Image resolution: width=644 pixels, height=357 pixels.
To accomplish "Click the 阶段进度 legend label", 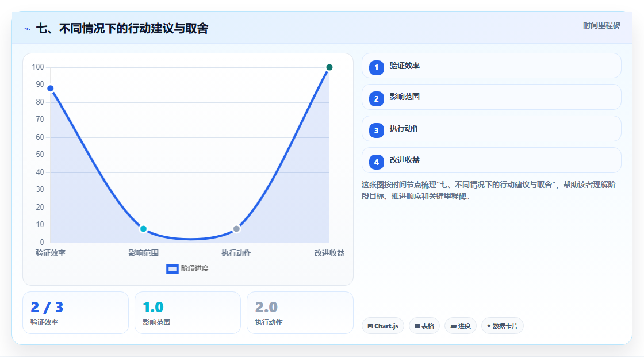I will pos(195,268).
